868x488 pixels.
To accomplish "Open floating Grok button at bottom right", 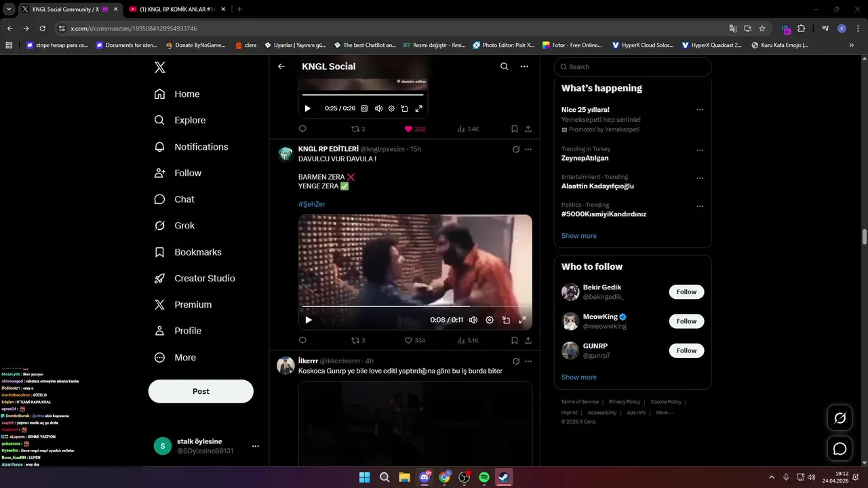I will (840, 418).
